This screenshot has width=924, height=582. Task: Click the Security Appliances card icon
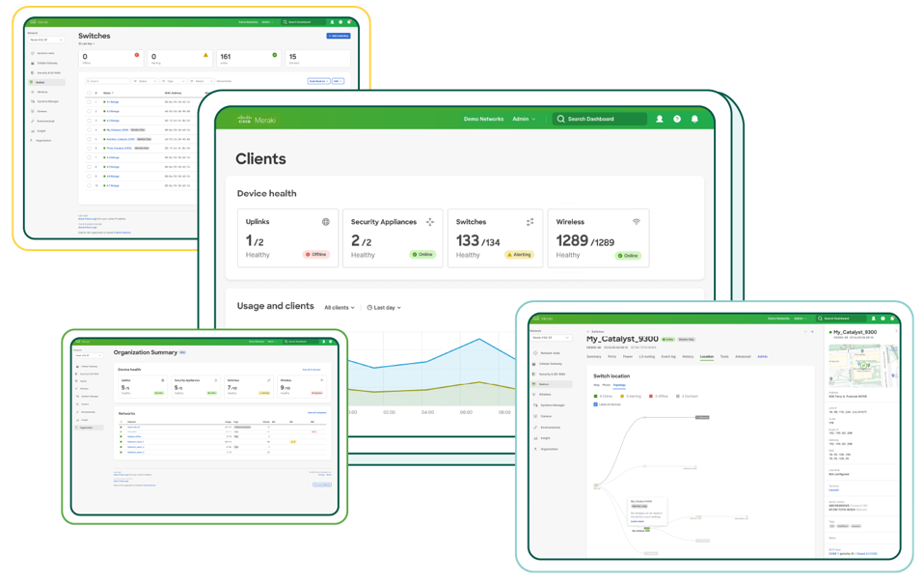(x=430, y=222)
